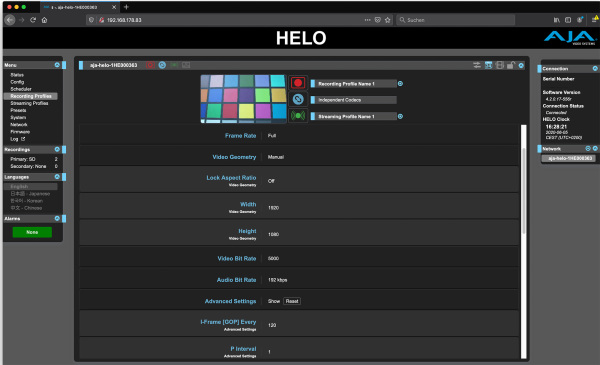Open the Status menu page

pos(17,75)
